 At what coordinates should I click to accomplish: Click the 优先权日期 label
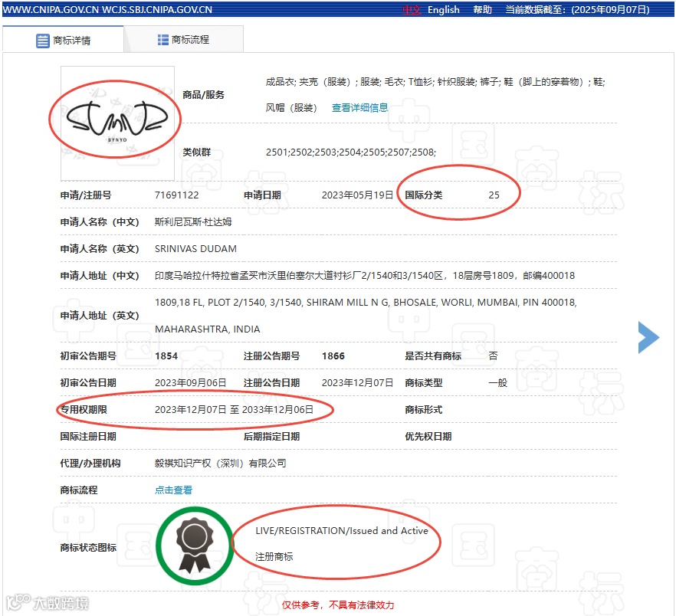click(x=428, y=437)
